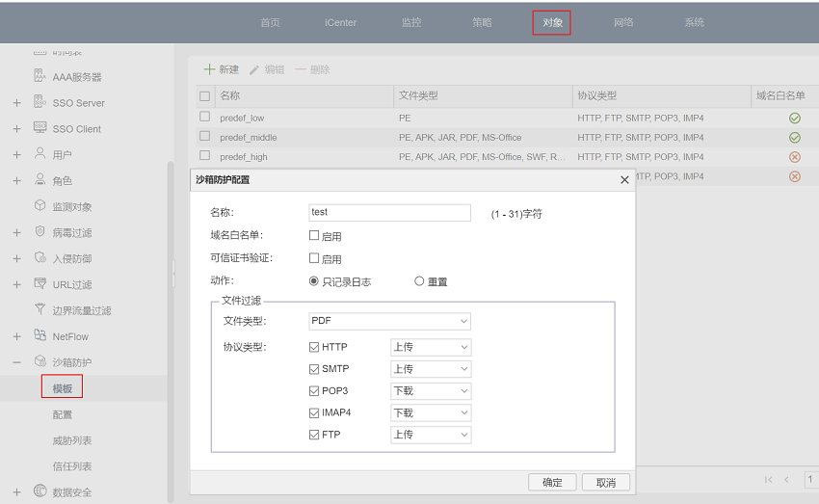Click the 确定 button
Viewport: 819px width, 504px height.
[x=552, y=482]
